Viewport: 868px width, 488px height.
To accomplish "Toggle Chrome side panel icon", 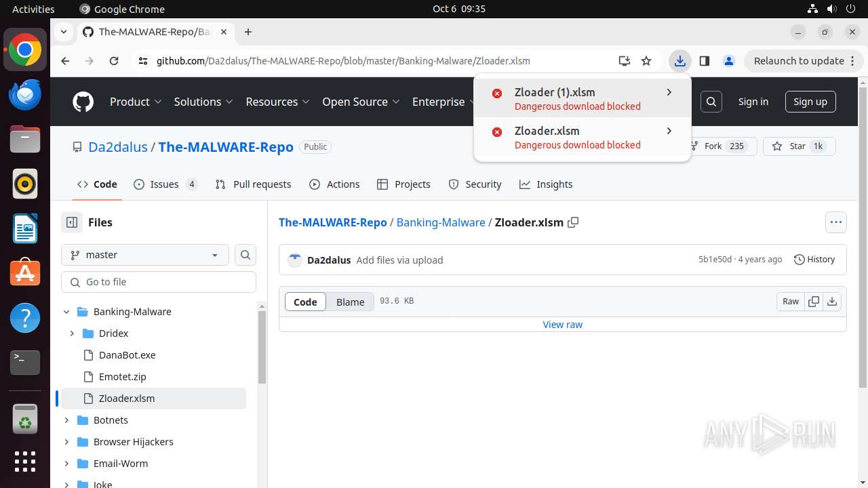I will [704, 61].
